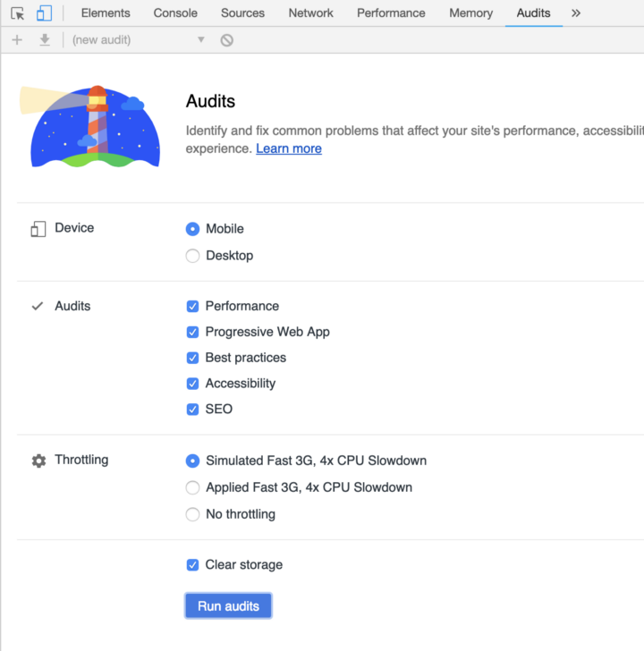This screenshot has width=644, height=651.
Task: Toggle the device toolbar icon
Action: 44,13
